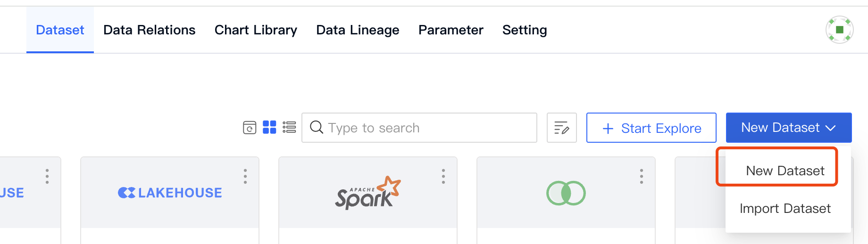Screen dimensions: 868x244
Task: Click the batch edit list icon
Action: click(561, 128)
